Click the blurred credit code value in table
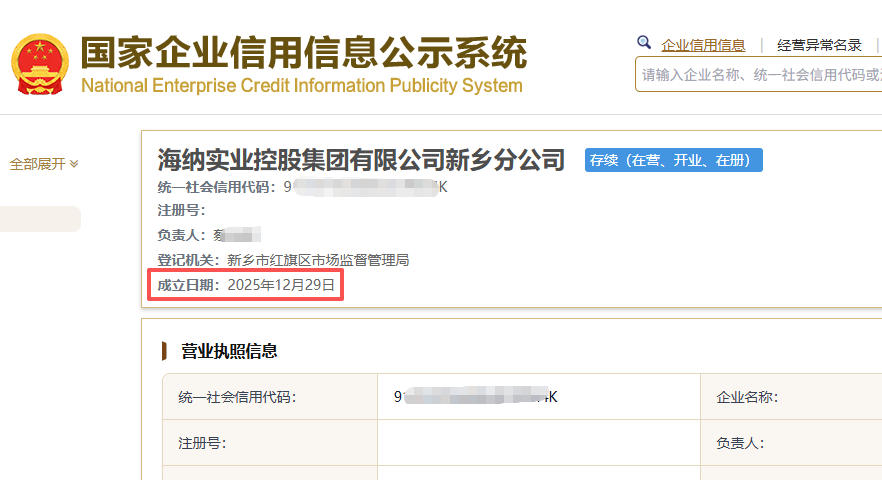882x480 pixels. pos(475,397)
